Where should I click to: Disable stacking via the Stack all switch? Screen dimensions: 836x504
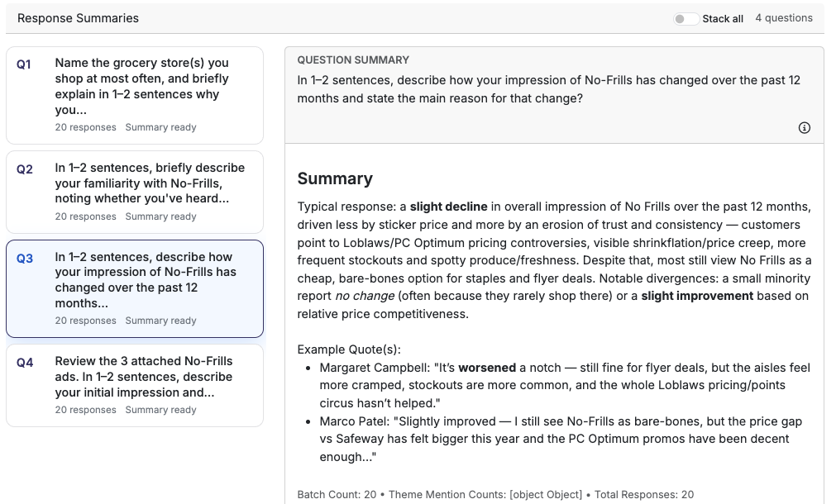(686, 17)
